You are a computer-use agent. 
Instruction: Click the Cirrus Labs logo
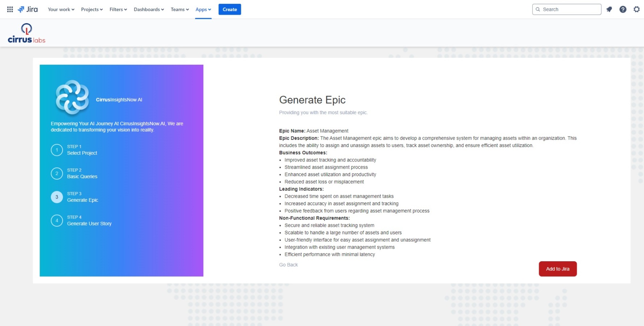pyautogui.click(x=26, y=33)
